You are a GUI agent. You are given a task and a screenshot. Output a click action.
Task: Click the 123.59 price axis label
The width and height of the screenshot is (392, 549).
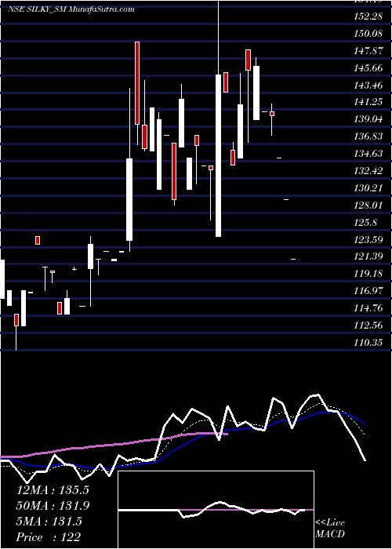pos(369,240)
